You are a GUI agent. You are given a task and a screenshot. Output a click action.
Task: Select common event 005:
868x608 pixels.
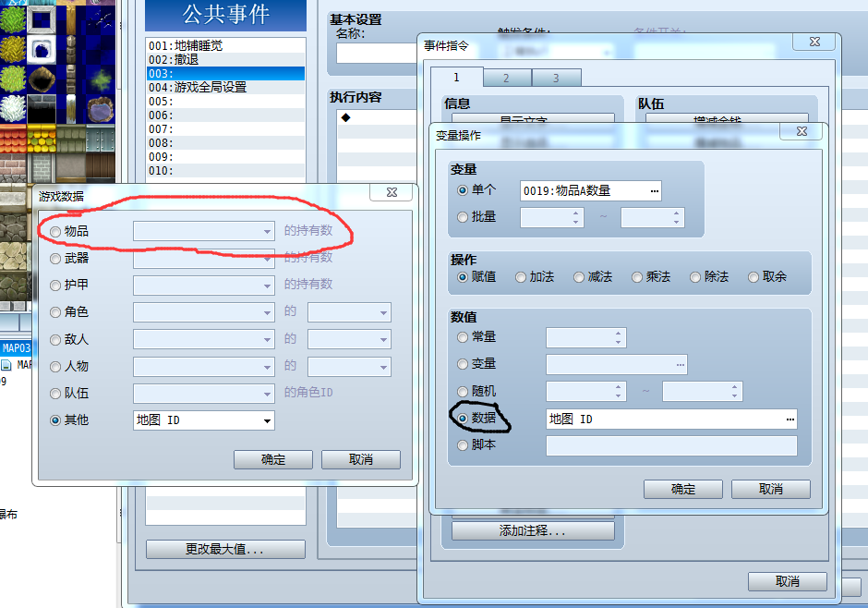(x=226, y=102)
